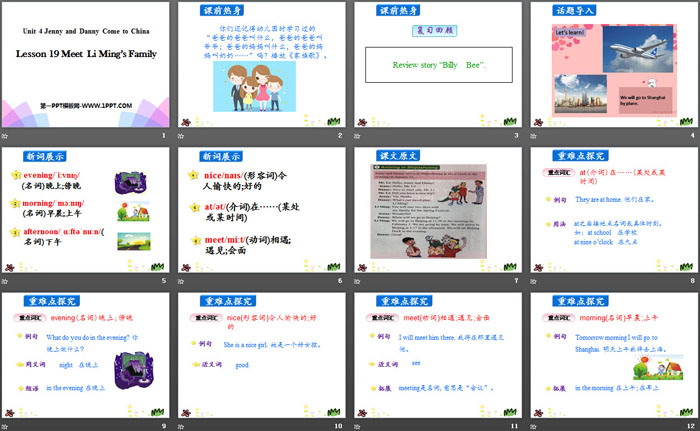
Task: Click 'I will meet him there' sentence on slide 11
Action: 426,338
